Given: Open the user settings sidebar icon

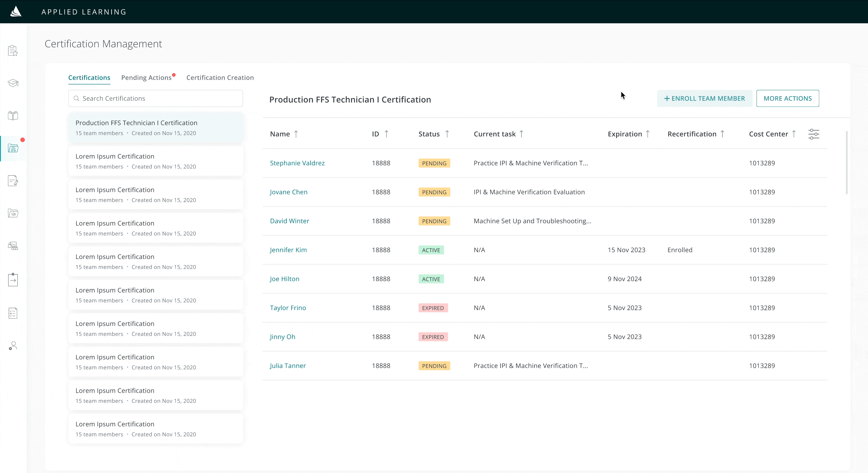Looking at the screenshot, I should click(x=13, y=346).
